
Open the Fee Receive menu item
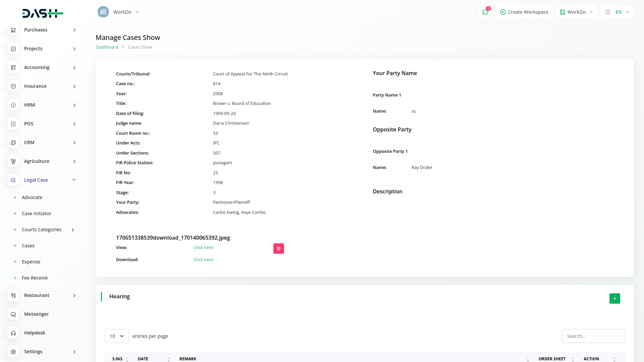point(35,278)
